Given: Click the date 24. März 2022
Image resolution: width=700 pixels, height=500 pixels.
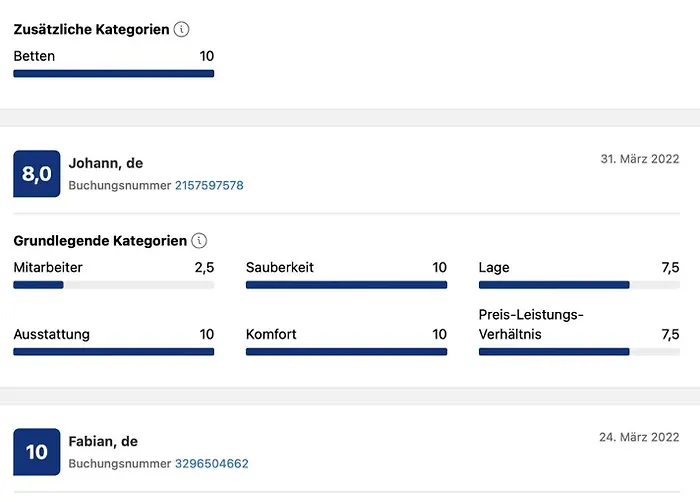Looking at the screenshot, I should (639, 437).
